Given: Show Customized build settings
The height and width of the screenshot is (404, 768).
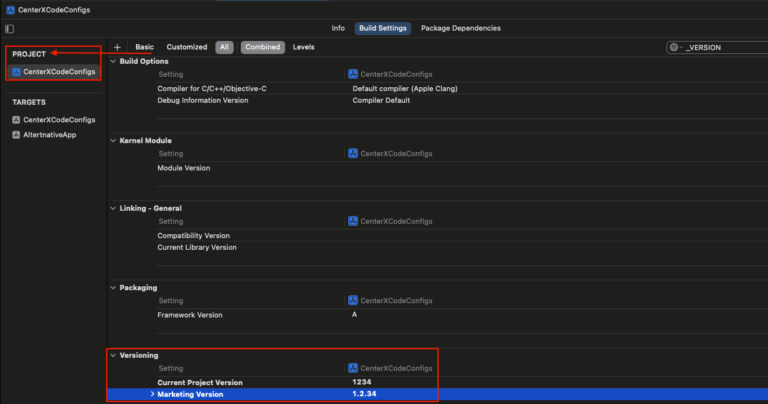Looking at the screenshot, I should coord(187,47).
